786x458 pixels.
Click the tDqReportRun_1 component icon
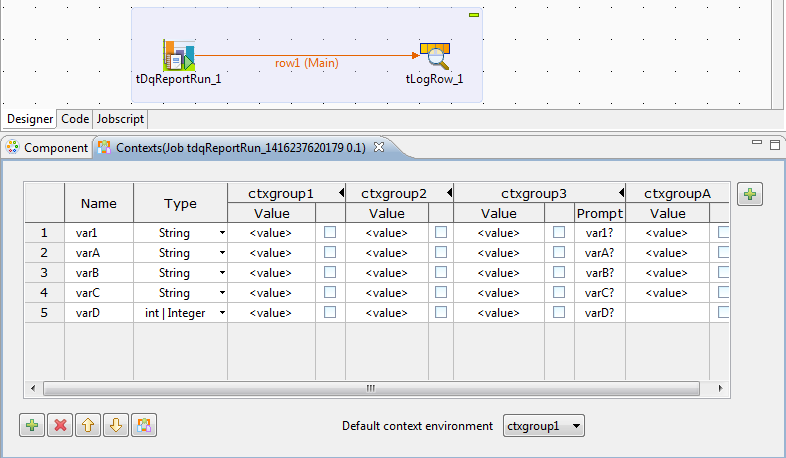tap(179, 55)
